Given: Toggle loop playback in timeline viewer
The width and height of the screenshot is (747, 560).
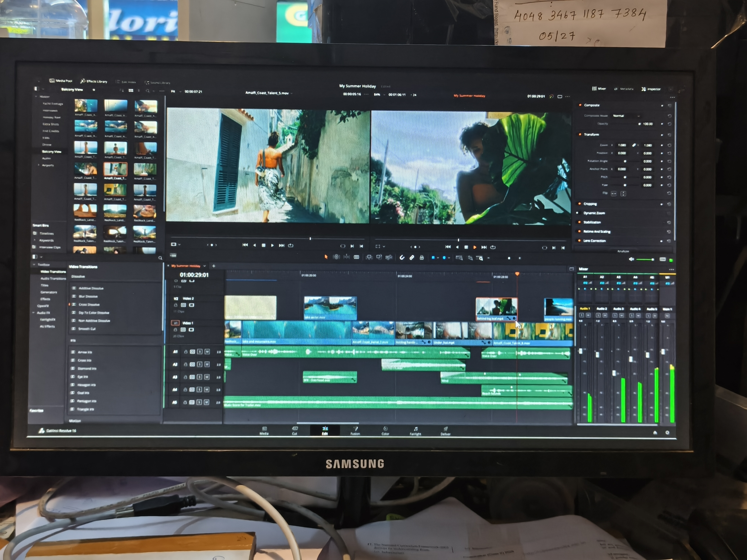Looking at the screenshot, I should [493, 247].
